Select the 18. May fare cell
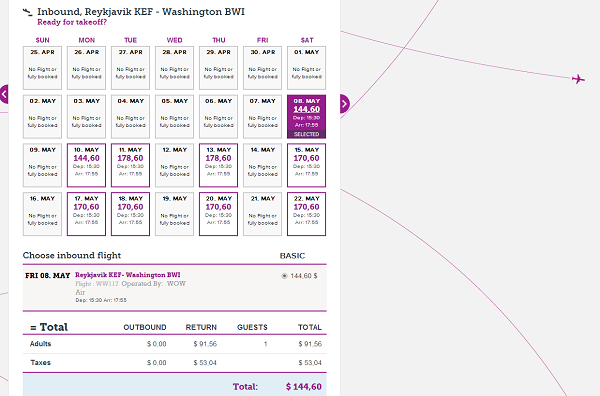The width and height of the screenshot is (600, 396). click(130, 214)
